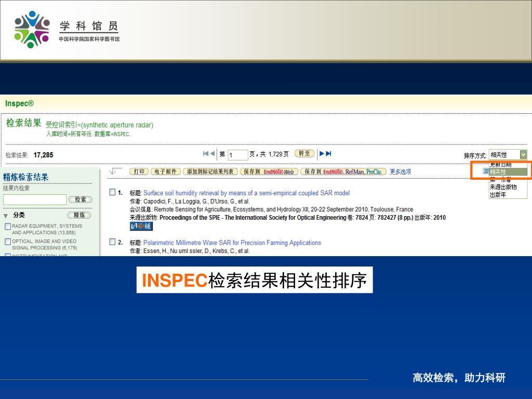Click the 检索 button in refine panel

tap(81, 199)
